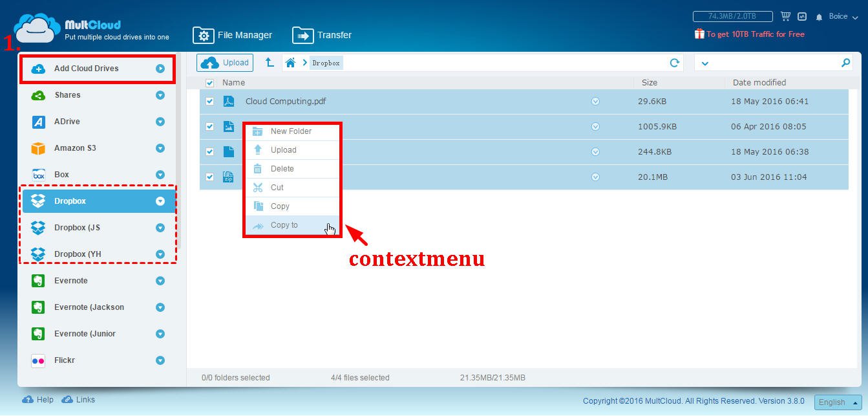The image size is (868, 416).
Task: Open the File Manager gear icon
Action: coord(204,35)
